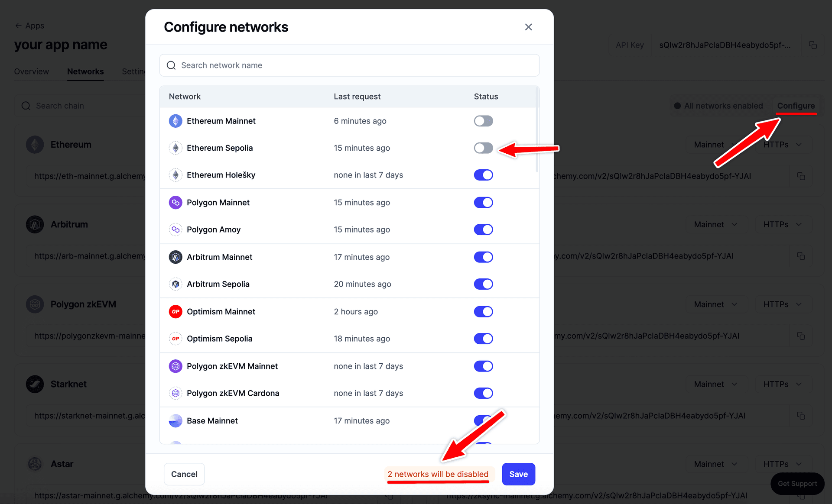
Task: Click the Ethereum Holešky network icon
Action: tap(175, 175)
